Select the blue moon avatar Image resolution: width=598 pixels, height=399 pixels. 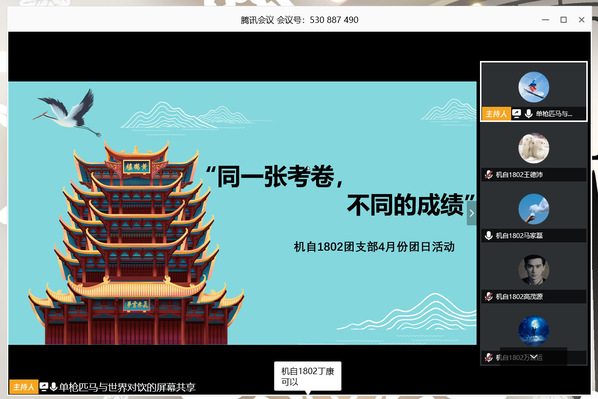534,331
